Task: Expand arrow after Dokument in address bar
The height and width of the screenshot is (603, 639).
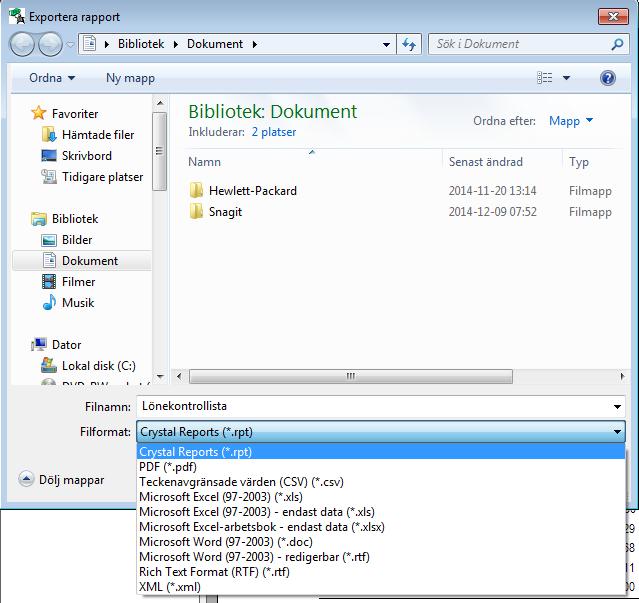Action: [255, 44]
